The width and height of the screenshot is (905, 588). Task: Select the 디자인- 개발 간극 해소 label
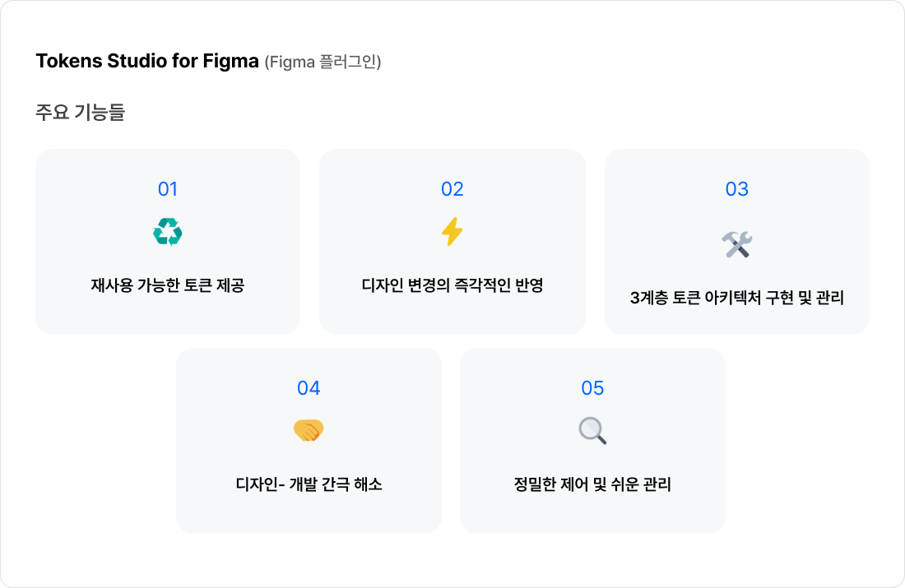[309, 484]
